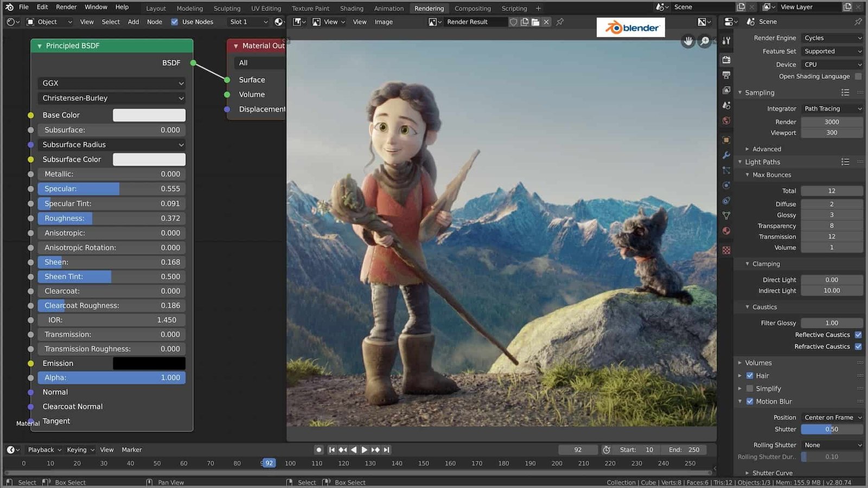Open an image with the folder icon
Viewport: 868px width, 488px height.
pos(535,22)
